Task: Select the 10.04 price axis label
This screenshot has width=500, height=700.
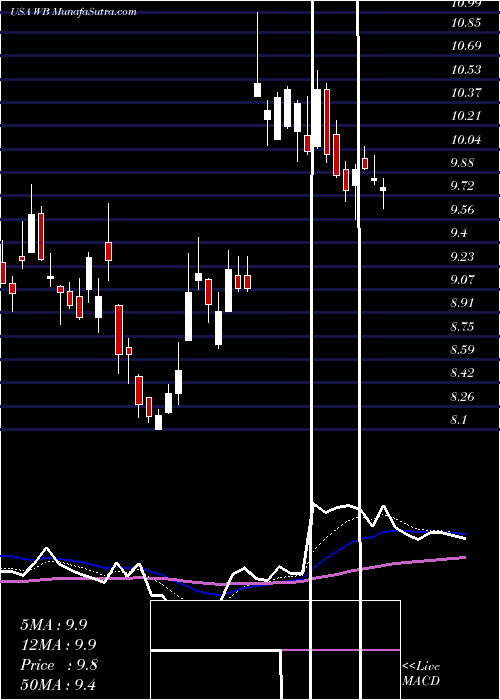Action: (466, 140)
